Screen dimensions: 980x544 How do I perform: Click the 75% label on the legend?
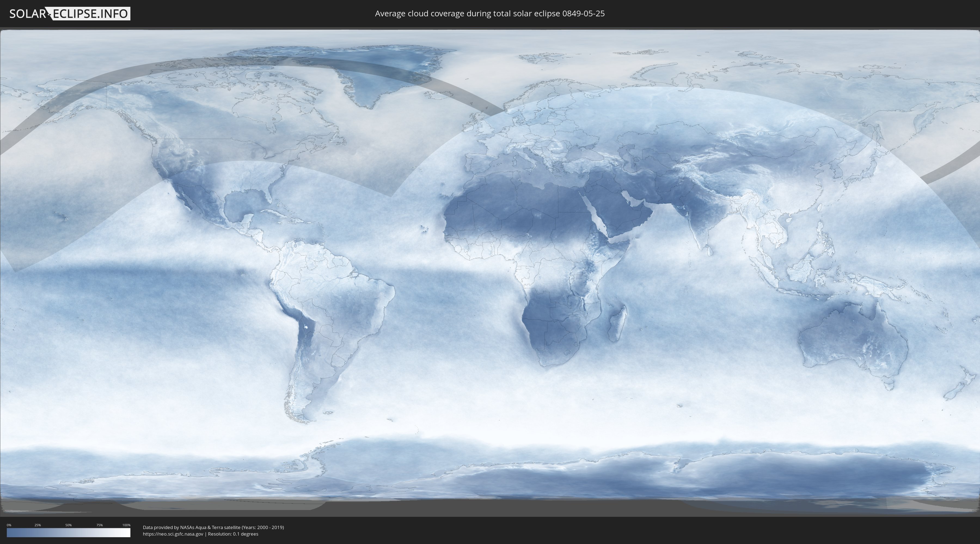point(99,525)
